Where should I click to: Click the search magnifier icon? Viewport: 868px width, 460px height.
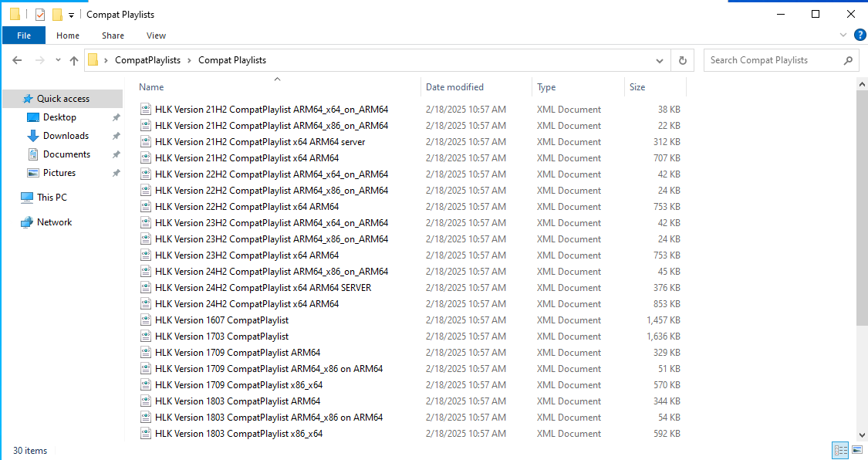click(x=848, y=60)
